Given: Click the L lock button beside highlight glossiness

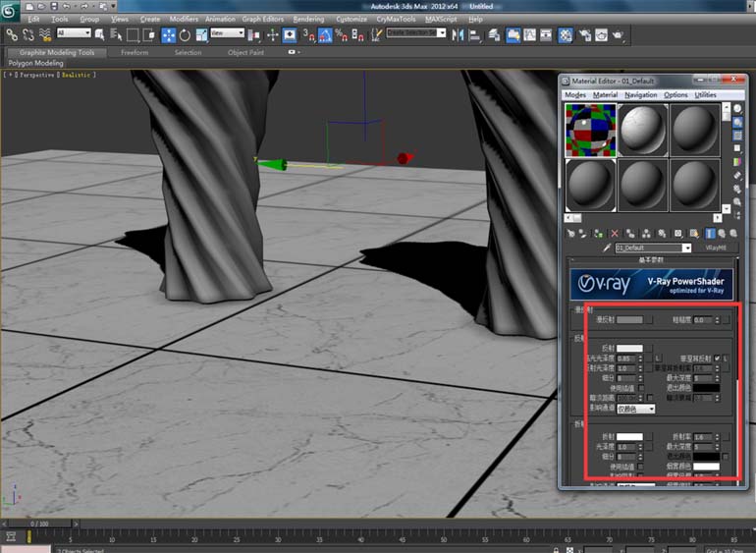Looking at the screenshot, I should 658,359.
